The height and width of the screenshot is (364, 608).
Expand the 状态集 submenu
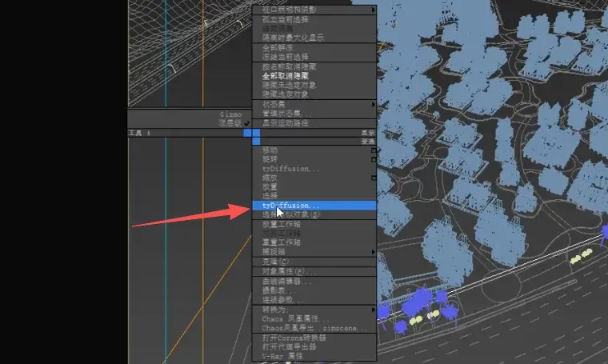[x=373, y=104]
